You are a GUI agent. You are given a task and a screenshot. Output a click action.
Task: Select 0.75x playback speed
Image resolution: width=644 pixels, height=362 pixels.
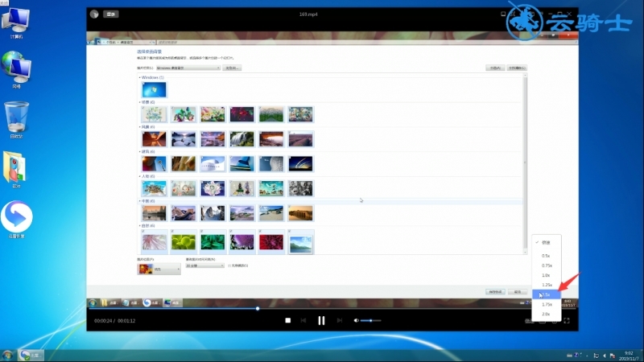pyautogui.click(x=547, y=265)
